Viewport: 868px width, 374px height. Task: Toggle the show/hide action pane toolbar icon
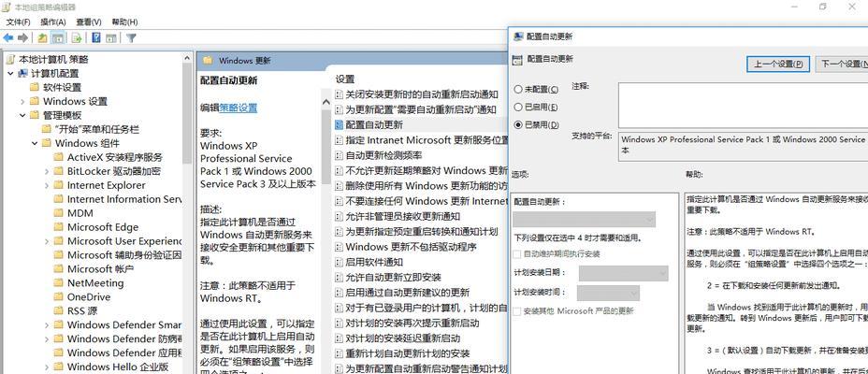tap(111, 38)
